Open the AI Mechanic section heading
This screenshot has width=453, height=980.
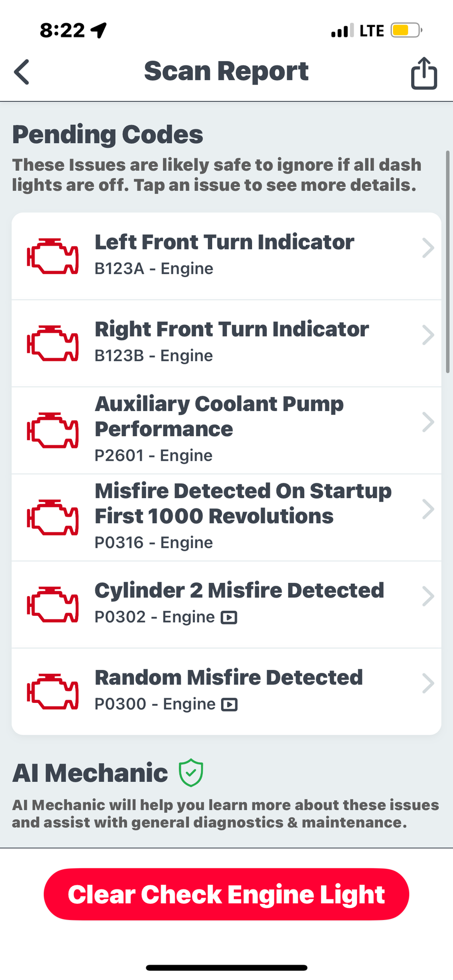90,773
